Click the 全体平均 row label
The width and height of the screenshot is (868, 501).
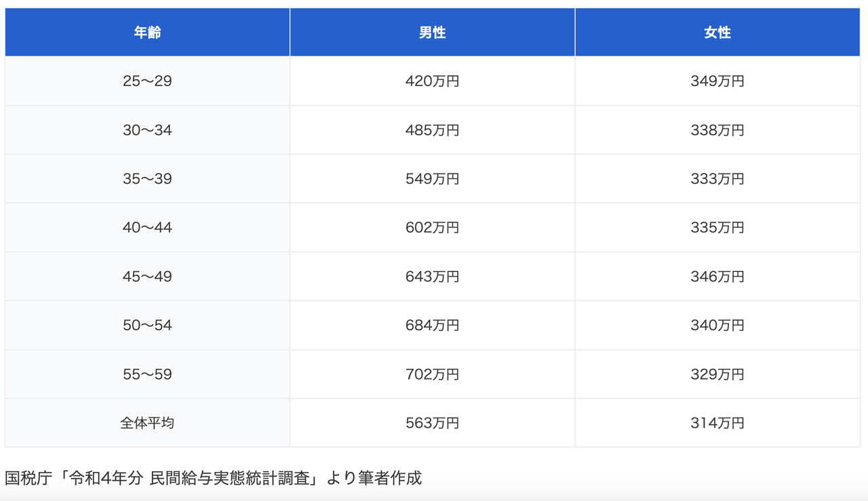[146, 422]
